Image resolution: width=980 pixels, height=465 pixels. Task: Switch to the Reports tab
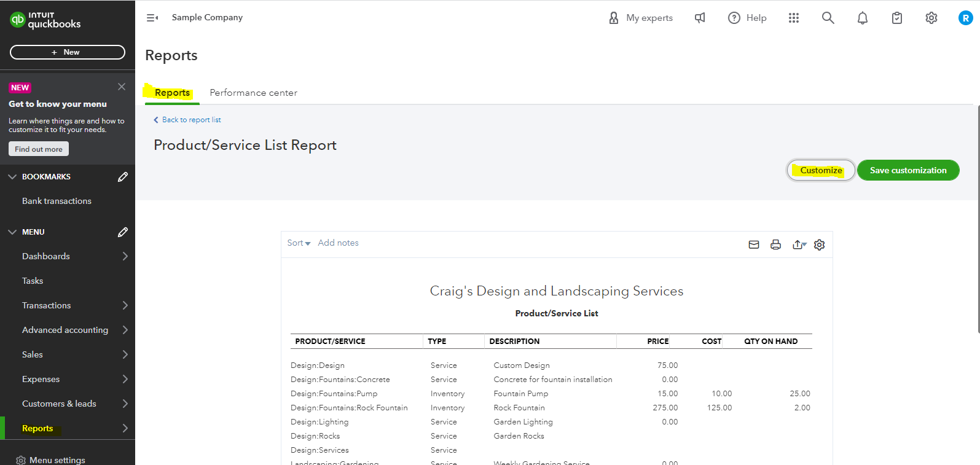point(172,93)
